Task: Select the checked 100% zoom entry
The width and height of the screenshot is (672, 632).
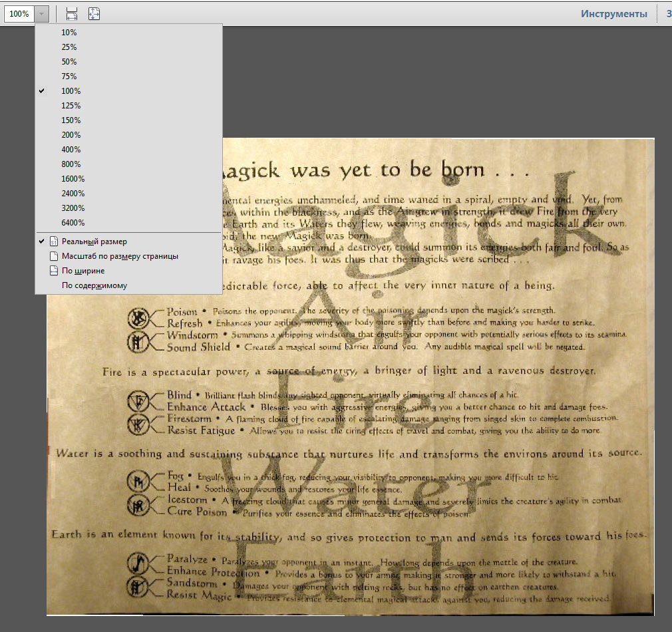Action: coord(71,91)
